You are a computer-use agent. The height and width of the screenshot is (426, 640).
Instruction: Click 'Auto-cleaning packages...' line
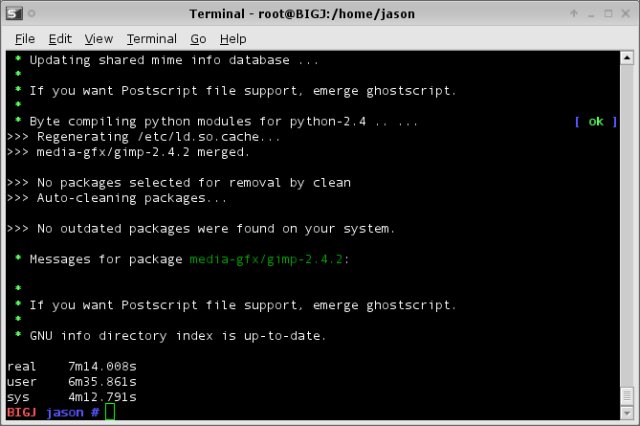pyautogui.click(x=117, y=198)
